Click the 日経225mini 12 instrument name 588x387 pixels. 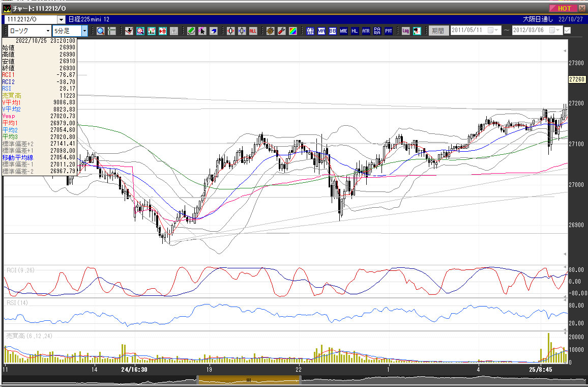click(x=89, y=19)
